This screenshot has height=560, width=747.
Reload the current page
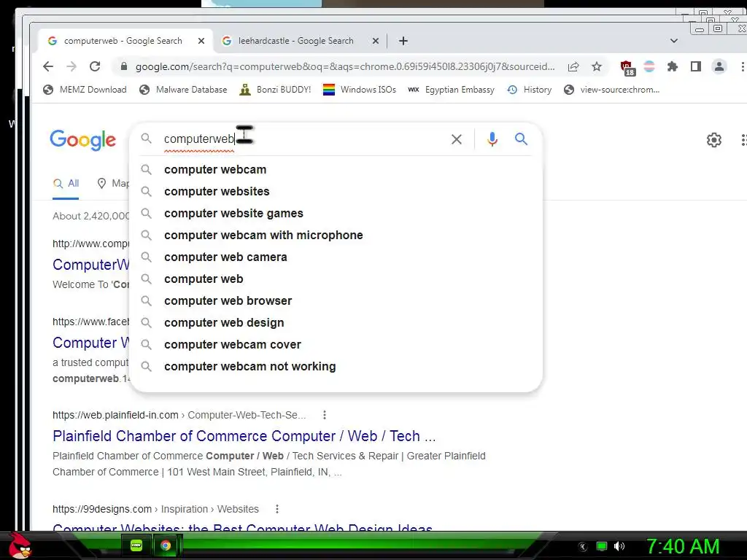[95, 66]
